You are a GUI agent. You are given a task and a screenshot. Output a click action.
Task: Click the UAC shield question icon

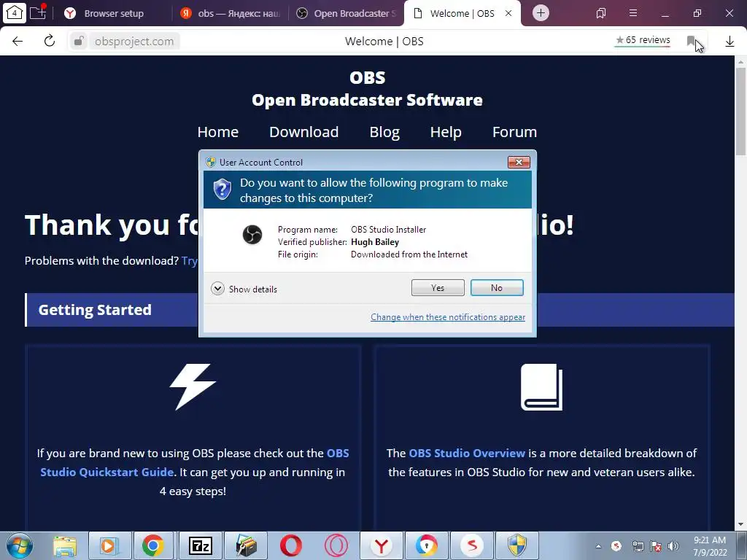point(222,190)
